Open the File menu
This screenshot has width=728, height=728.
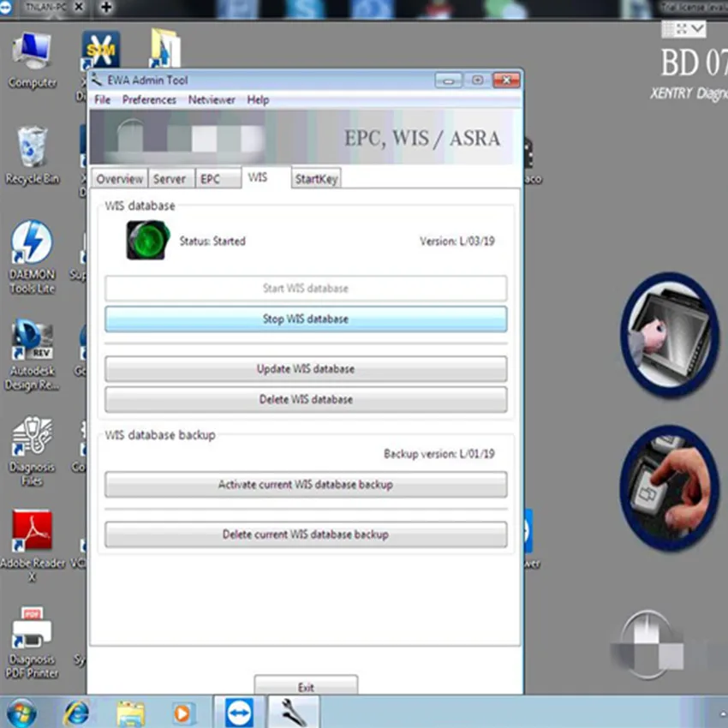pyautogui.click(x=103, y=100)
